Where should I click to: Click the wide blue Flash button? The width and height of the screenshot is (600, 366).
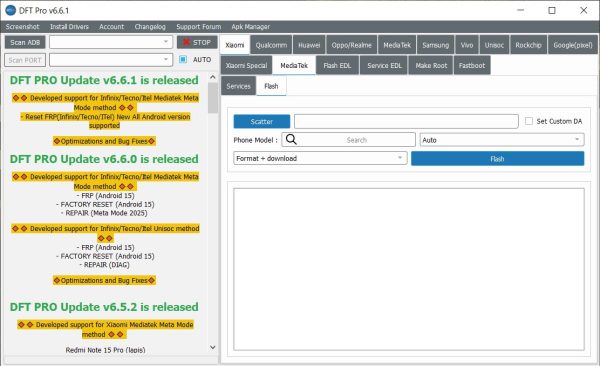click(x=497, y=158)
